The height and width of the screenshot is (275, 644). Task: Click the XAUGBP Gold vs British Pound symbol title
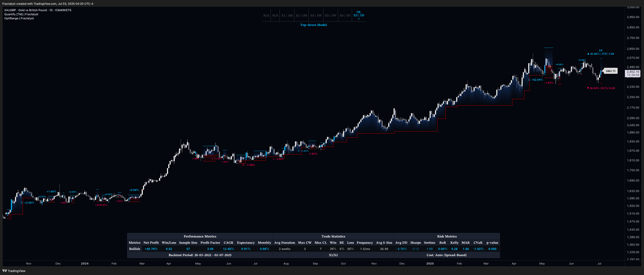(x=38, y=10)
